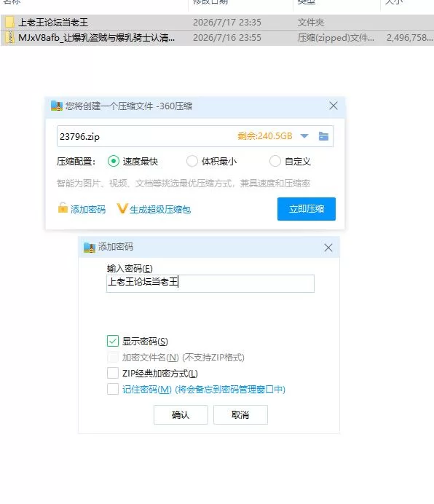This screenshot has height=504, width=434.
Task: Click the 添加密码 dialog title icon
Action: click(90, 247)
